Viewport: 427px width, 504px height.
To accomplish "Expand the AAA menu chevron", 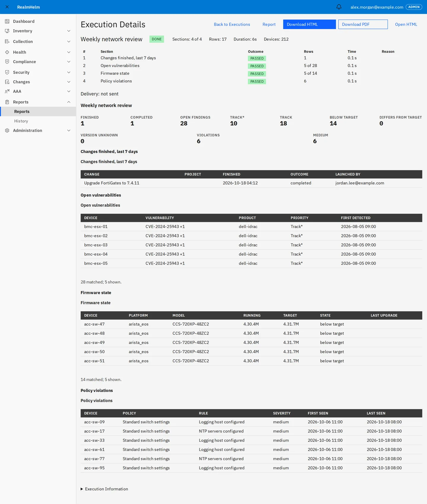I will 69,91.
